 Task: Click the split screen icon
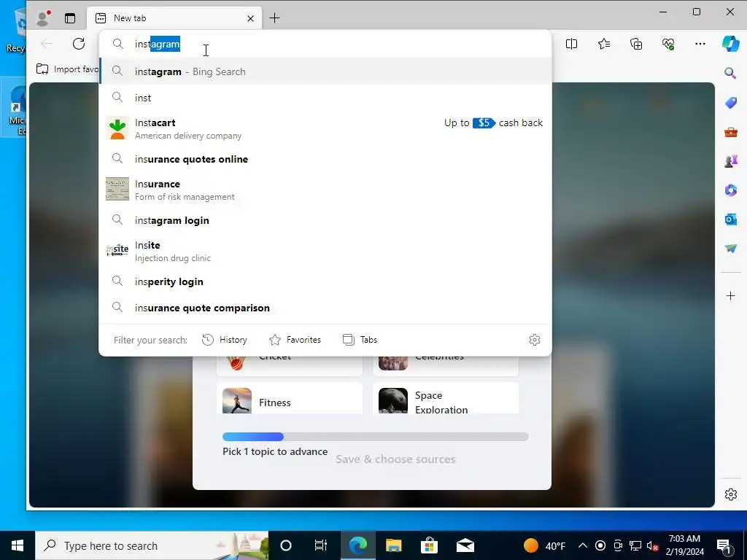(571, 44)
